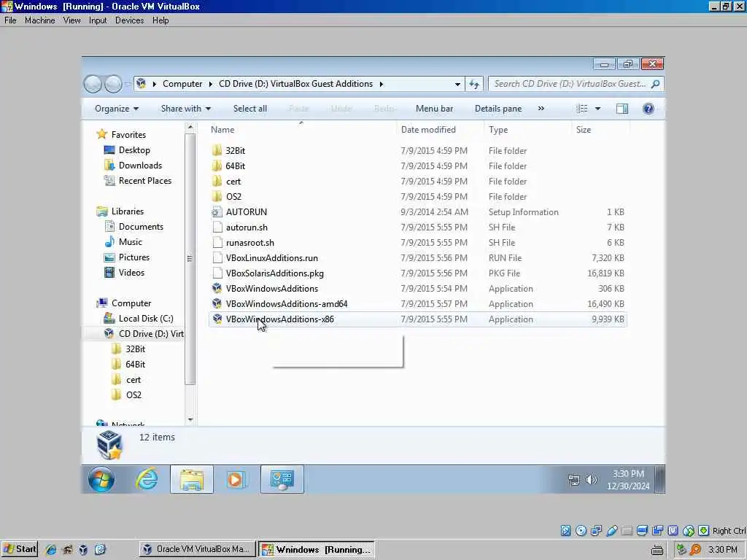This screenshot has height=560, width=747.
Task: Click navigation pane scroll up arrow
Action: 190,128
